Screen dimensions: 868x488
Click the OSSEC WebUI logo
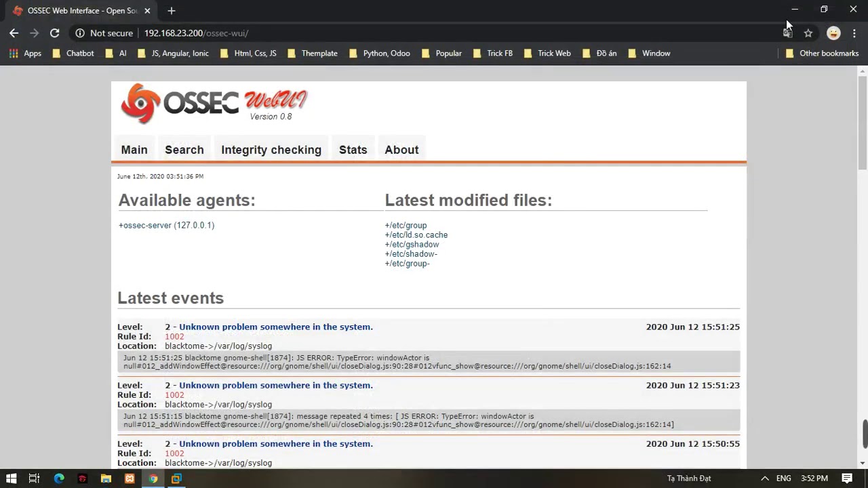point(214,103)
